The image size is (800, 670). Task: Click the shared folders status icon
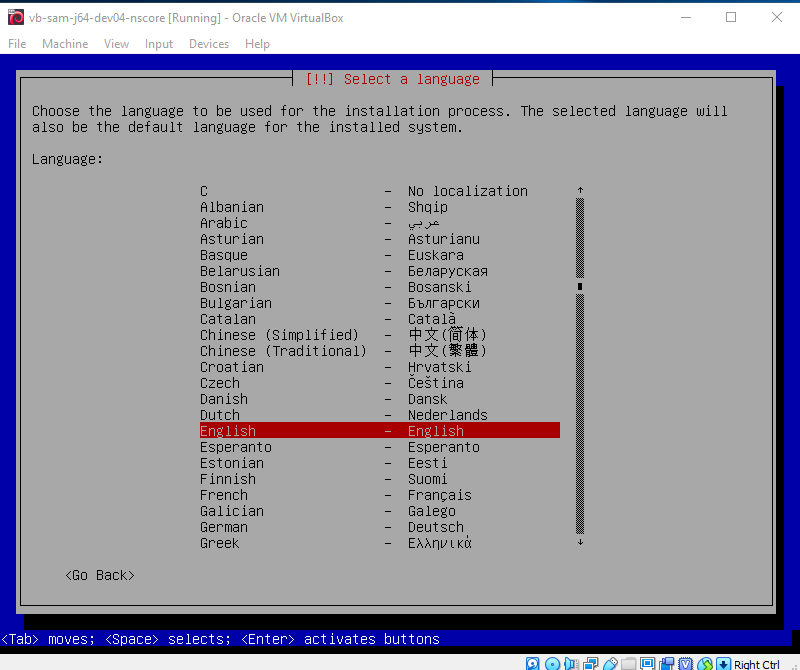[629, 663]
